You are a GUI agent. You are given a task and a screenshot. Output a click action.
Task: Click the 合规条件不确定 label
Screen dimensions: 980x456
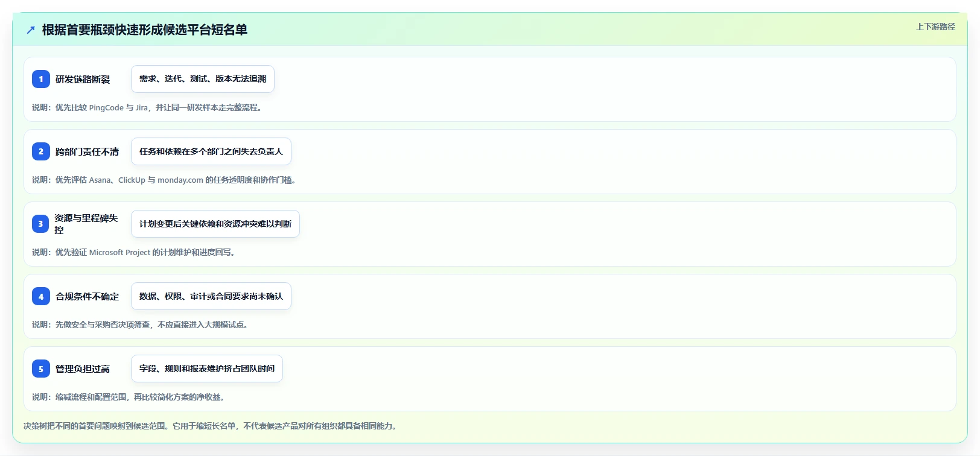[87, 297]
